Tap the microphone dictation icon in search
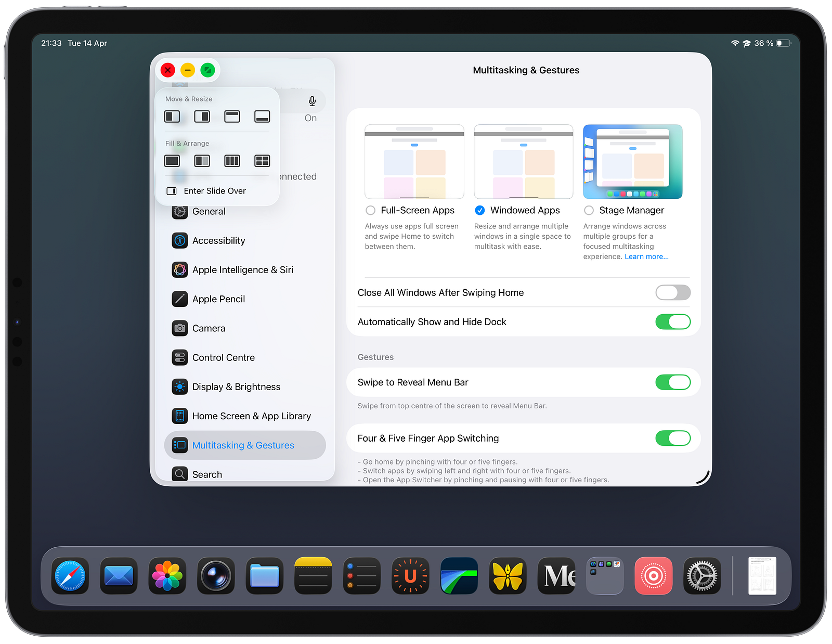The image size is (832, 644). coord(312,101)
